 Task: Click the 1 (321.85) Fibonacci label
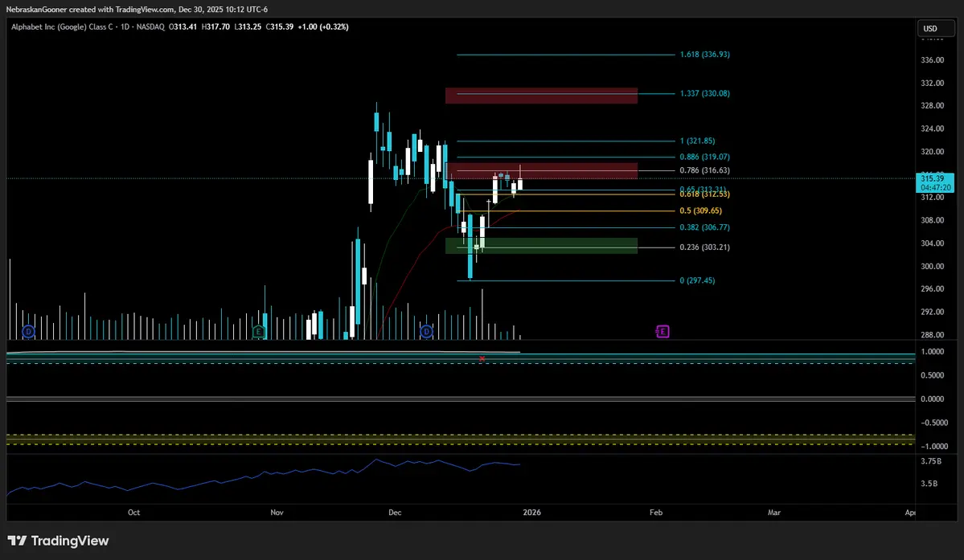[697, 141]
